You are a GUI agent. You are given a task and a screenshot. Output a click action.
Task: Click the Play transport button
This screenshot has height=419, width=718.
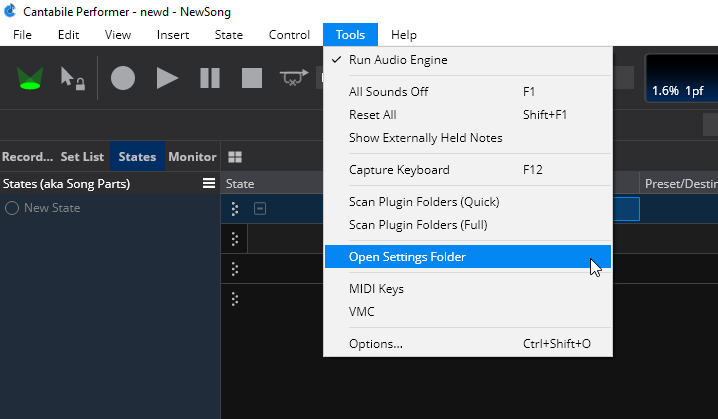pyautogui.click(x=167, y=78)
